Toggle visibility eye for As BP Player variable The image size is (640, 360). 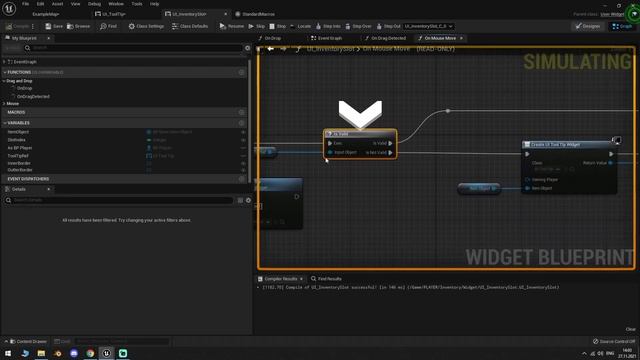pyautogui.click(x=243, y=148)
